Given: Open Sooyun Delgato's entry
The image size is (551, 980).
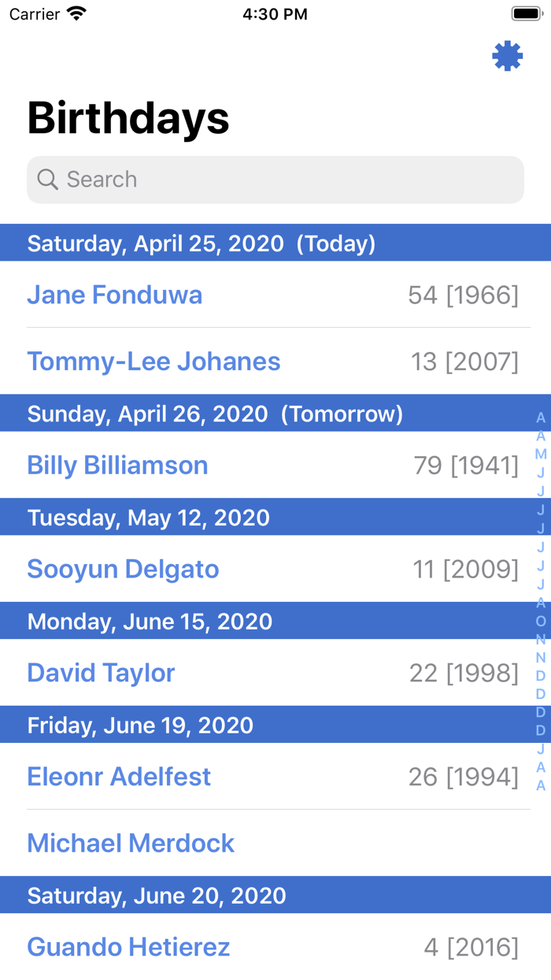Looking at the screenshot, I should [x=123, y=569].
